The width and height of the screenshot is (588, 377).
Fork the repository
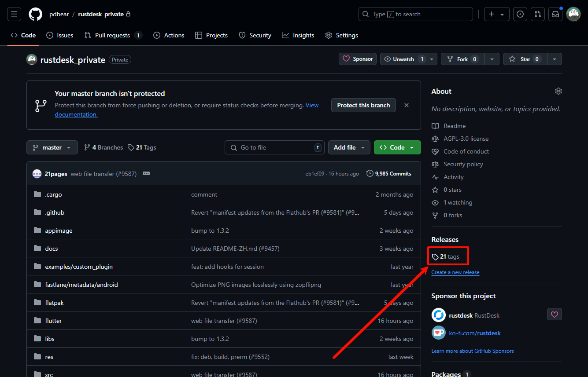(463, 59)
